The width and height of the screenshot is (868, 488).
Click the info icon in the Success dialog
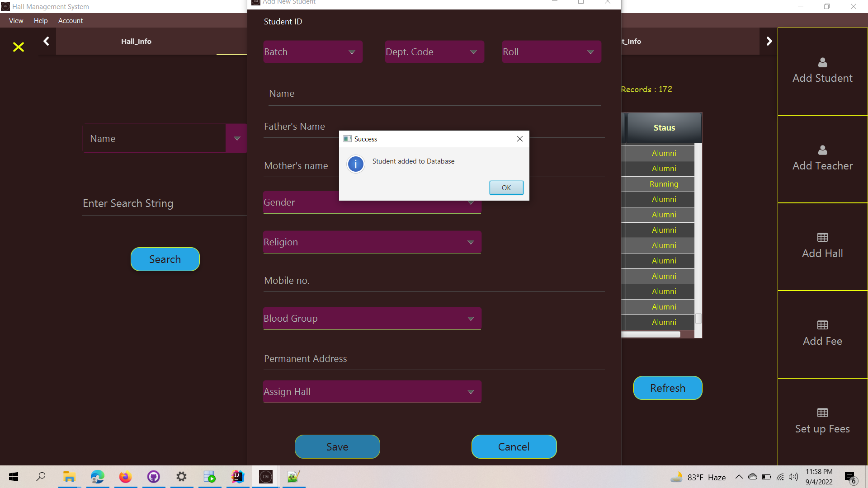pos(355,164)
